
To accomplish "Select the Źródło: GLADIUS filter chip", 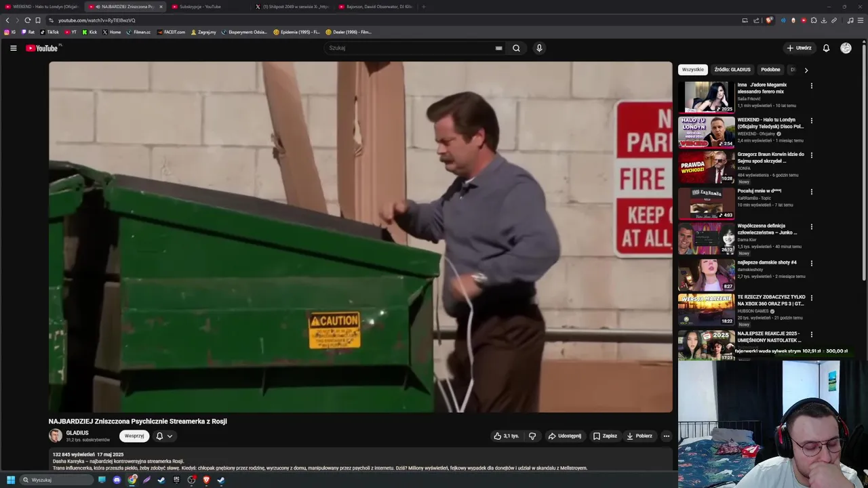I will (732, 70).
